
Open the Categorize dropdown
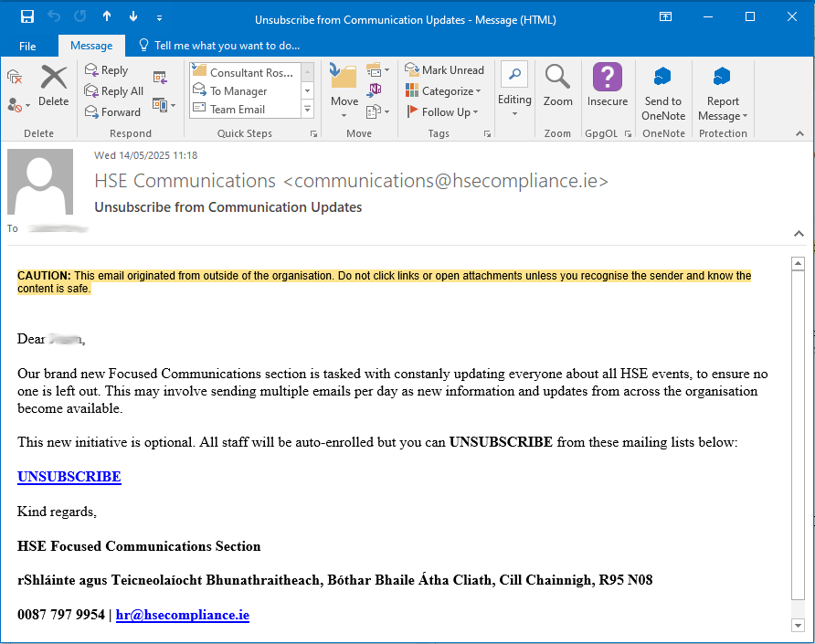pos(443,91)
